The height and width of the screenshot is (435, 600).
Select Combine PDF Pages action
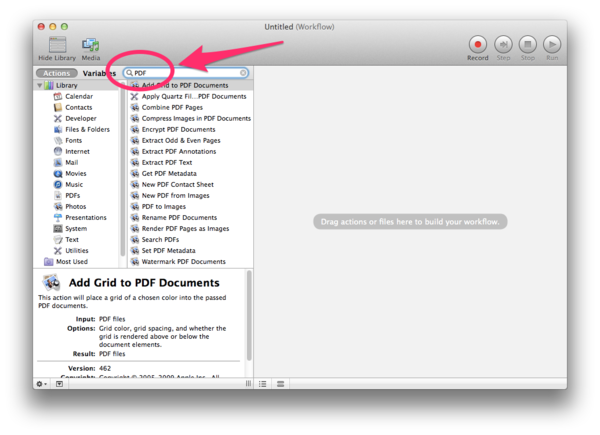[190, 108]
